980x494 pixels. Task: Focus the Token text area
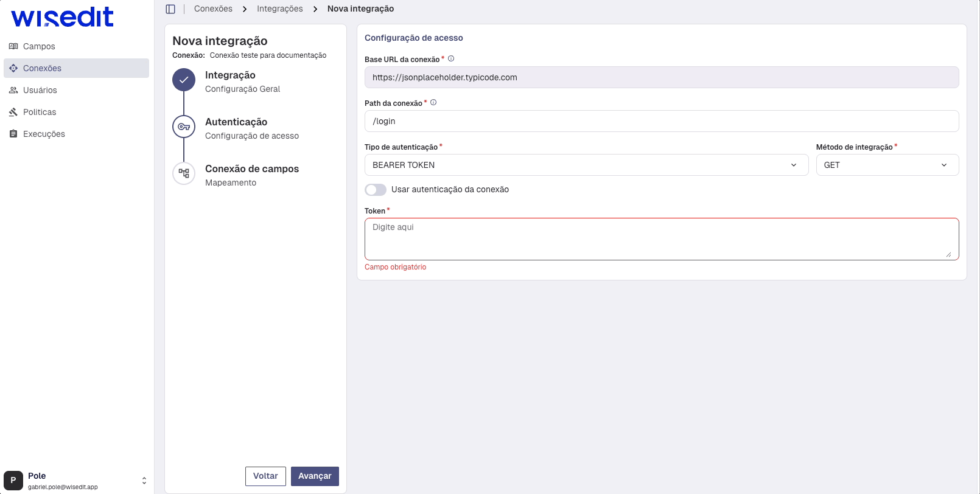click(x=661, y=239)
